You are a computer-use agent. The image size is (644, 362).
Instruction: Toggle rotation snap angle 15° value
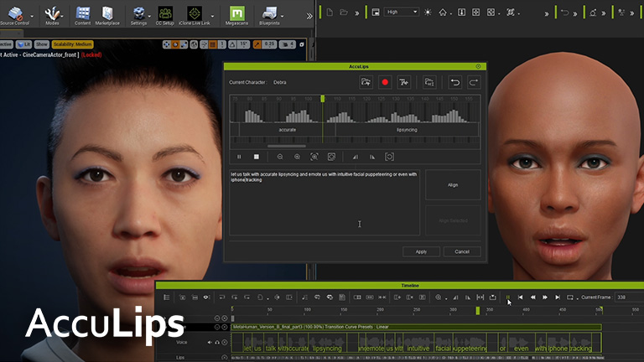(x=243, y=44)
